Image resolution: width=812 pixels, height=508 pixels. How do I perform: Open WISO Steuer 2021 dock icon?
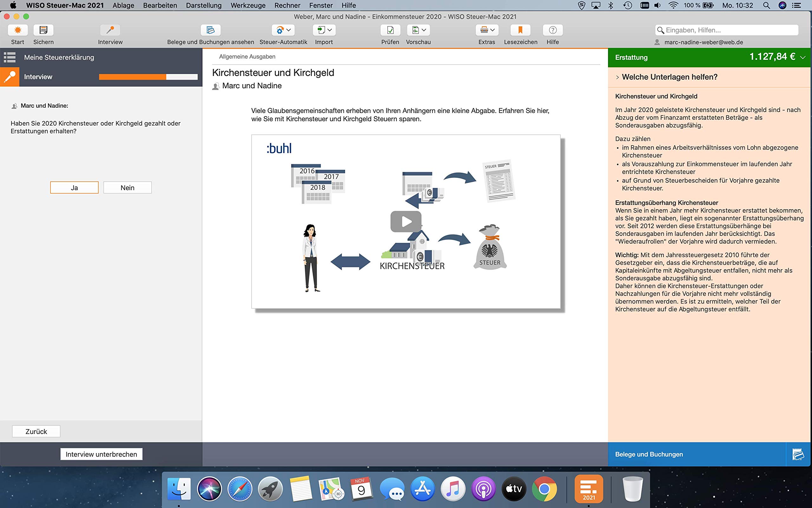588,489
